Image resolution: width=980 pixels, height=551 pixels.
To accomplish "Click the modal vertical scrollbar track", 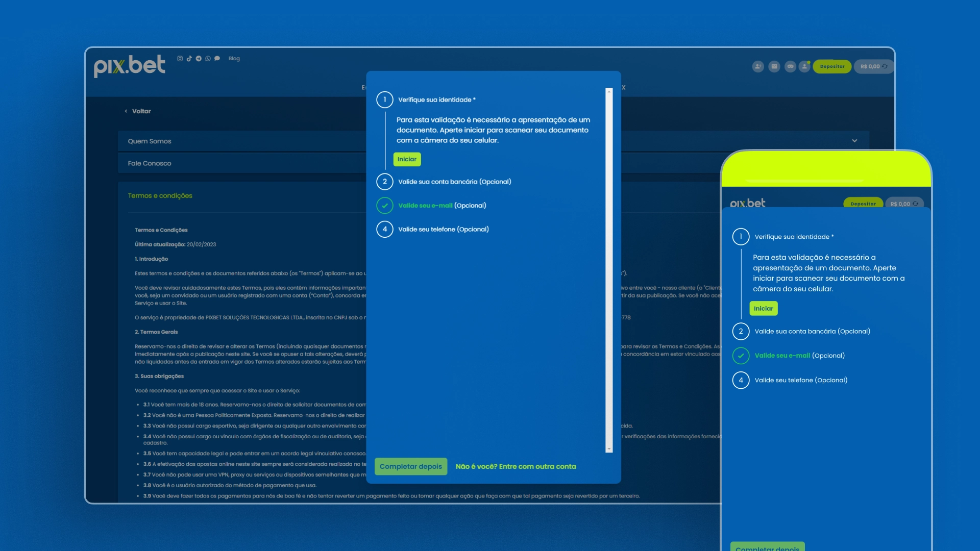I will 609,270.
